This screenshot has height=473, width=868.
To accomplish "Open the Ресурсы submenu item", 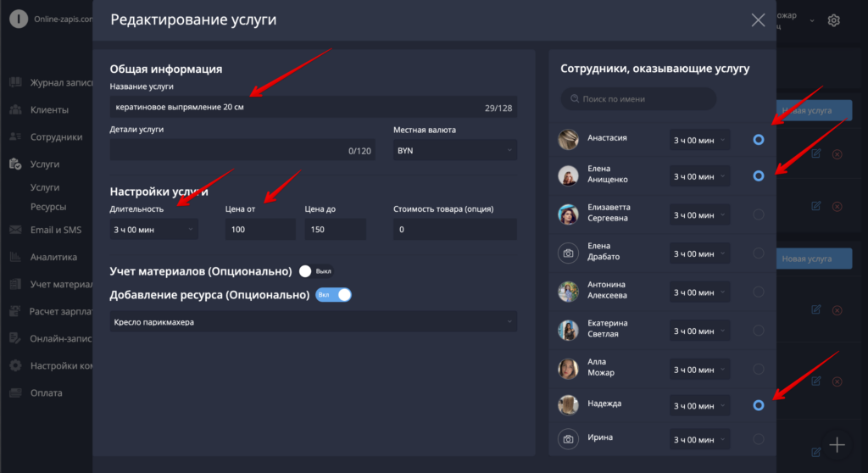I will (x=48, y=207).
